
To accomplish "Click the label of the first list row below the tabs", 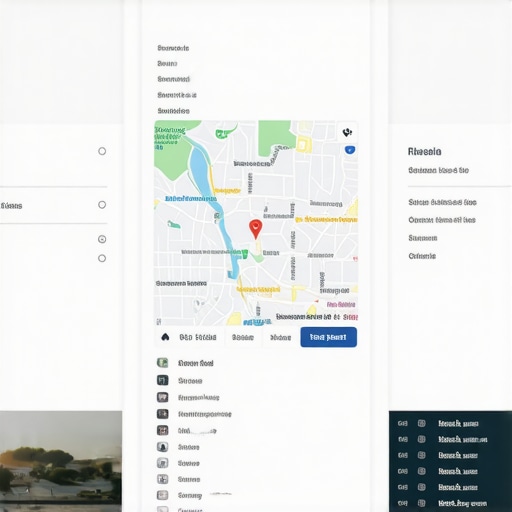I will pos(196,363).
